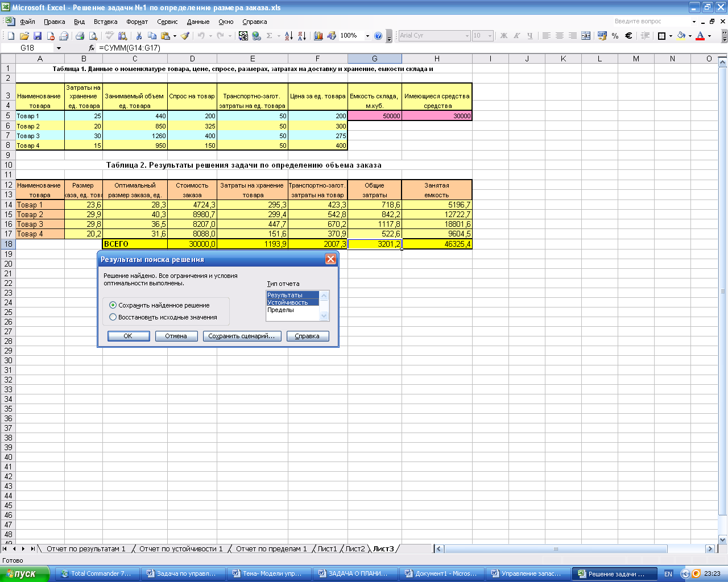
Task: Click Отмена in the Solver results dialog
Action: point(176,336)
